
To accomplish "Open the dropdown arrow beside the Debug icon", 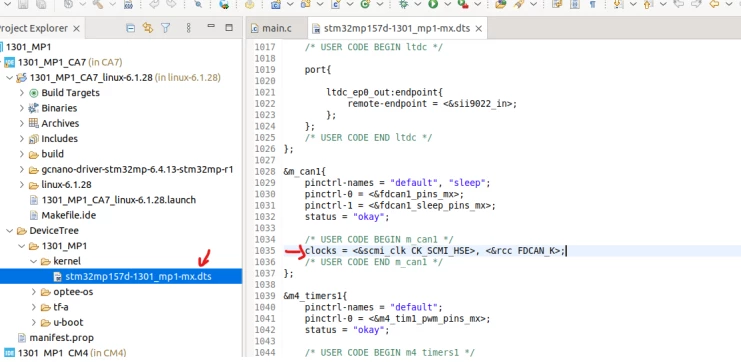I will click(x=418, y=4).
